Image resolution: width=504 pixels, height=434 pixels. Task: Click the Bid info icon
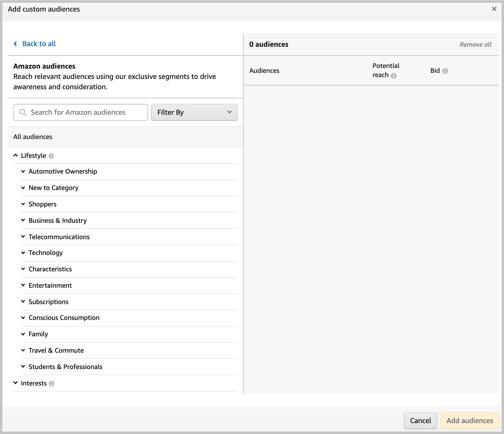coord(445,71)
